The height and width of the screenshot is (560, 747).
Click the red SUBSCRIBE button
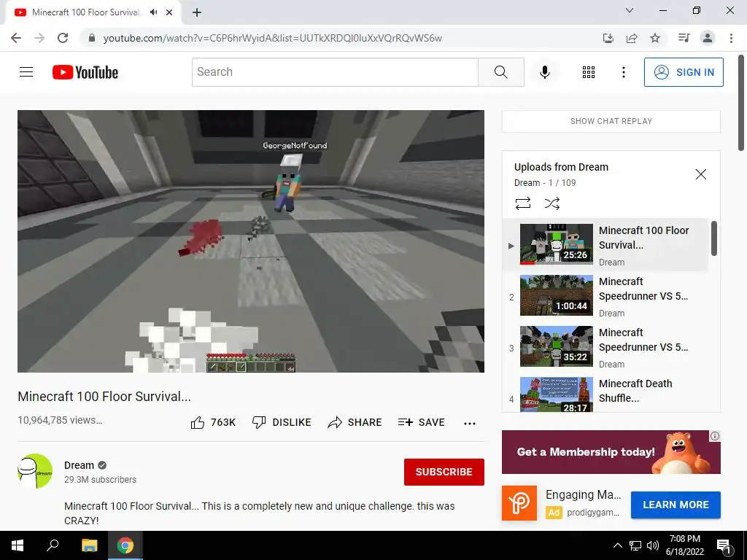pyautogui.click(x=444, y=472)
